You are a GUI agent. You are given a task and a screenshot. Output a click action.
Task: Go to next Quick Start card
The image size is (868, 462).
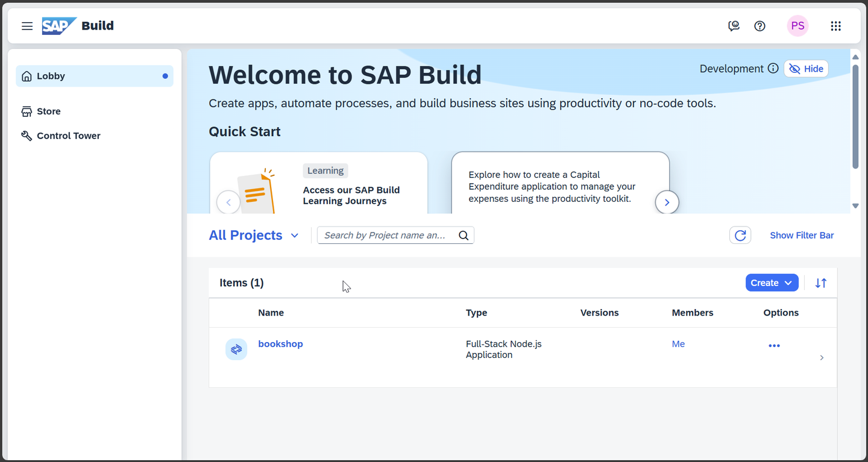pos(667,202)
